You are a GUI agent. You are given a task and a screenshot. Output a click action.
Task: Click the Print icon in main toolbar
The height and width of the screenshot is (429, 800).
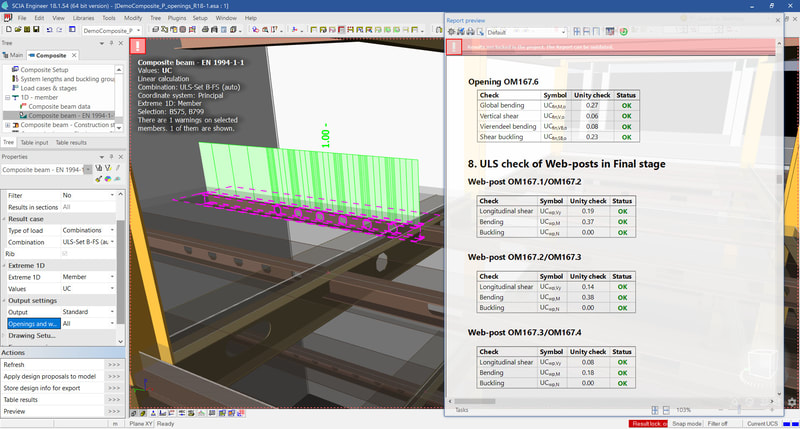(205, 30)
